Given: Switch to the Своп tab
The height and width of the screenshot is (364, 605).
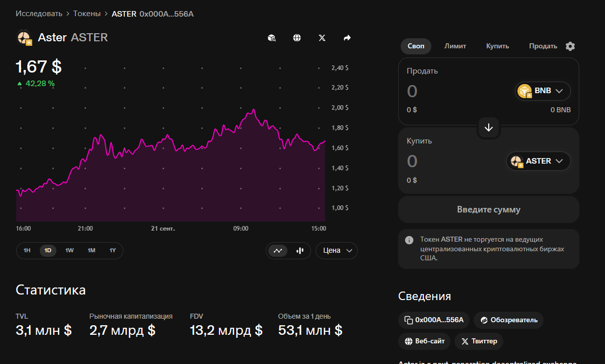Looking at the screenshot, I should pos(416,46).
